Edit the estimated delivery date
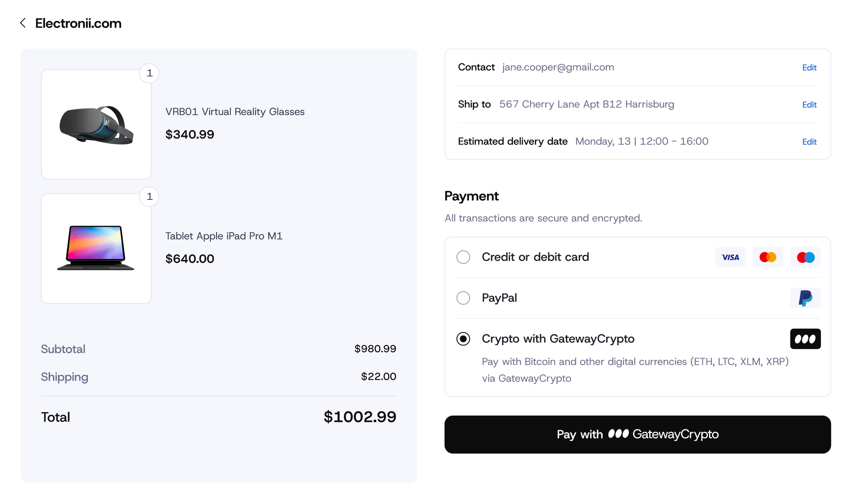The width and height of the screenshot is (858, 504). click(x=809, y=142)
